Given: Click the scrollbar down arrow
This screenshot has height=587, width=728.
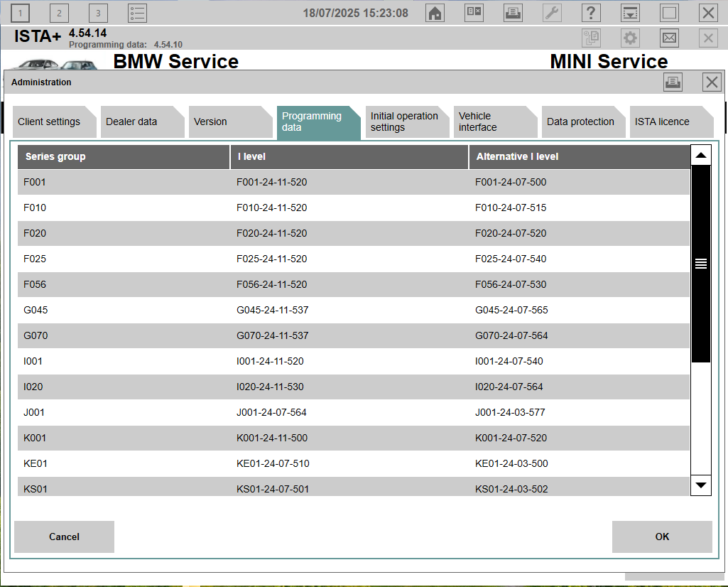Looking at the screenshot, I should (700, 485).
